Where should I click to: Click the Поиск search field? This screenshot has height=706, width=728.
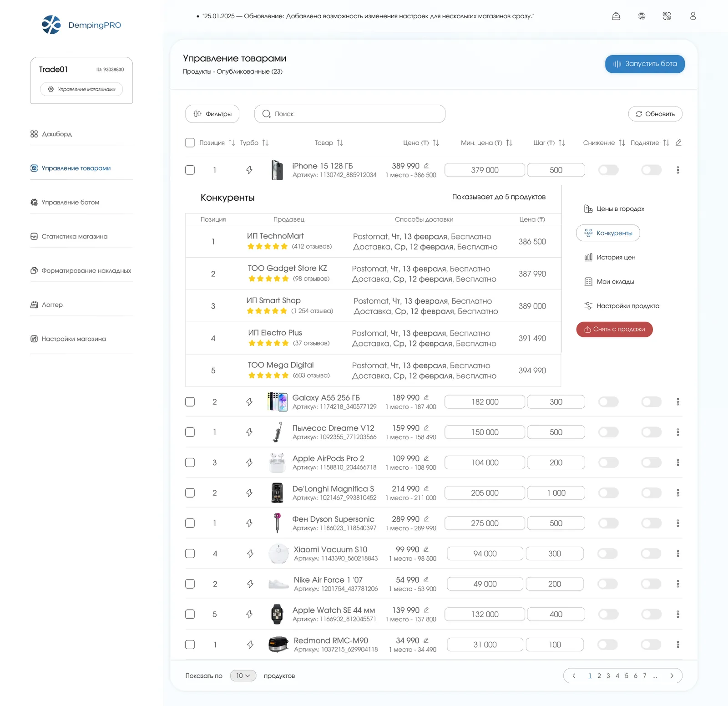350,114
